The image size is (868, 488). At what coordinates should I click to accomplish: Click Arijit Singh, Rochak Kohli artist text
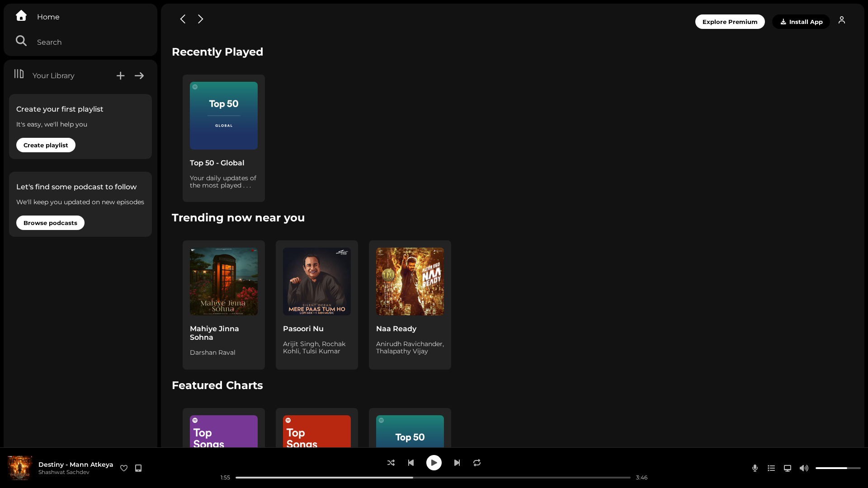[314, 347]
